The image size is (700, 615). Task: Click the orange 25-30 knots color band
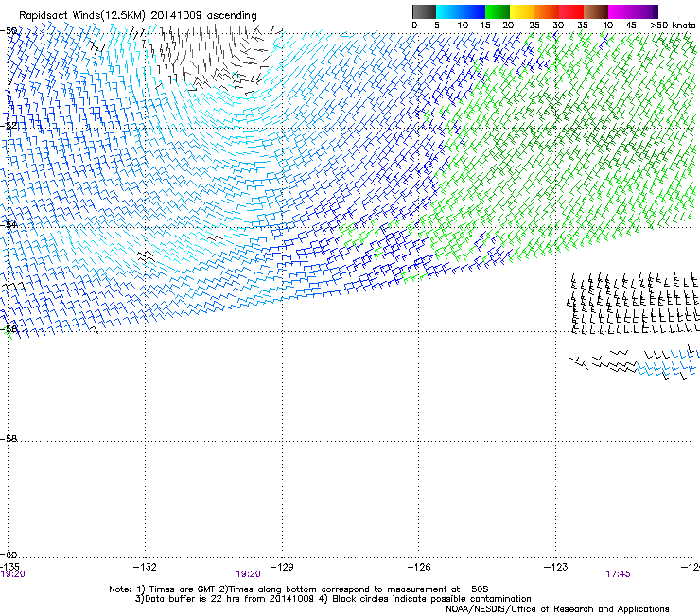coord(547,11)
